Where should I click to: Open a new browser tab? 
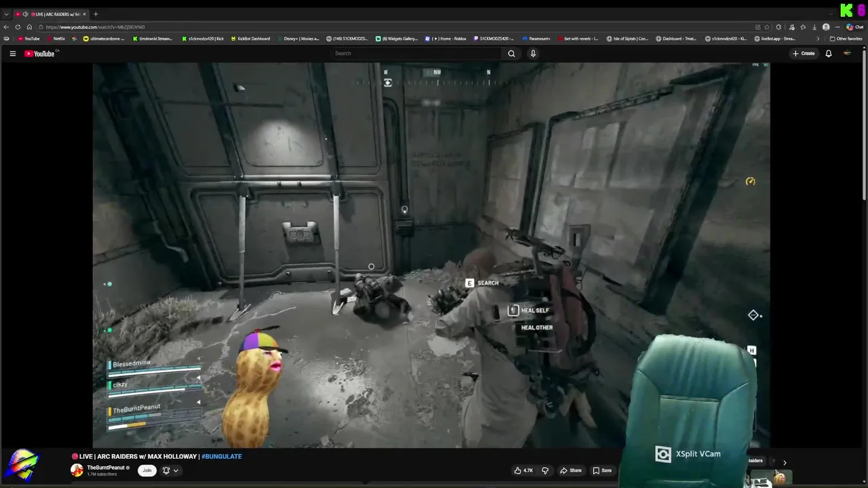96,14
